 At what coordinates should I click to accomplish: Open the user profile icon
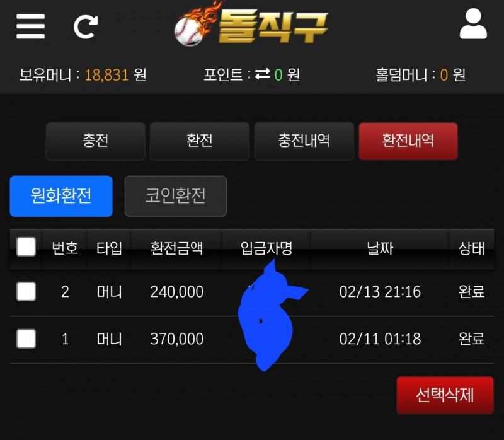473,24
